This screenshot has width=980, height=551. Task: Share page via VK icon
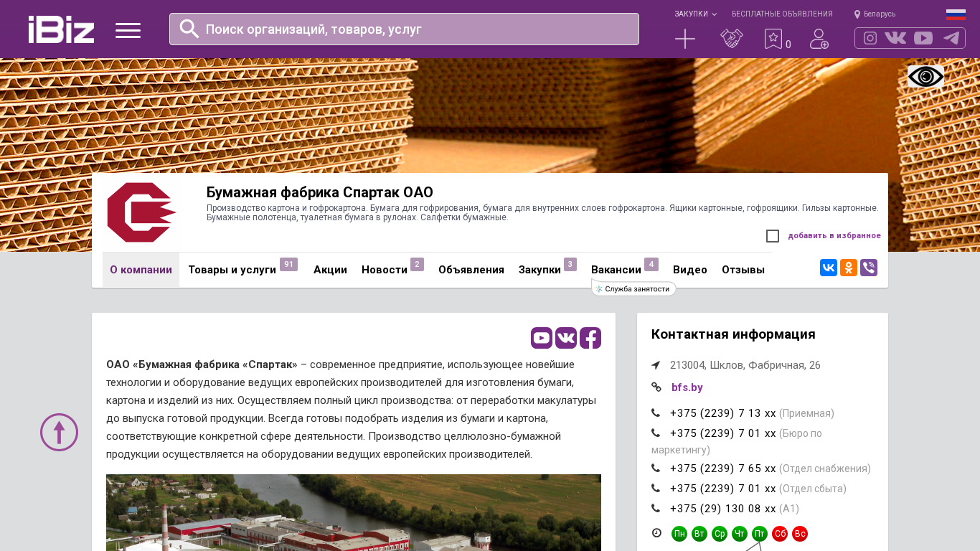(x=829, y=268)
